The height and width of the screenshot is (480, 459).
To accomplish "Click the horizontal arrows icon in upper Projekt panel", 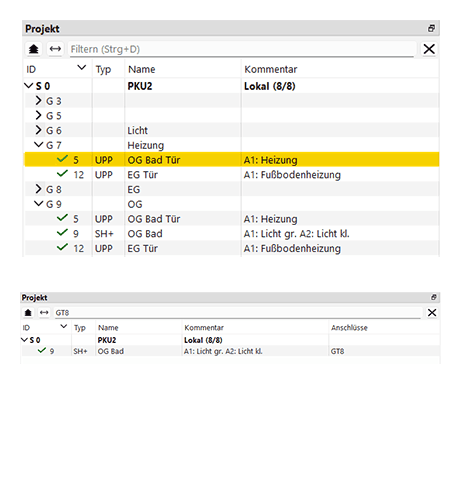I will [55, 49].
